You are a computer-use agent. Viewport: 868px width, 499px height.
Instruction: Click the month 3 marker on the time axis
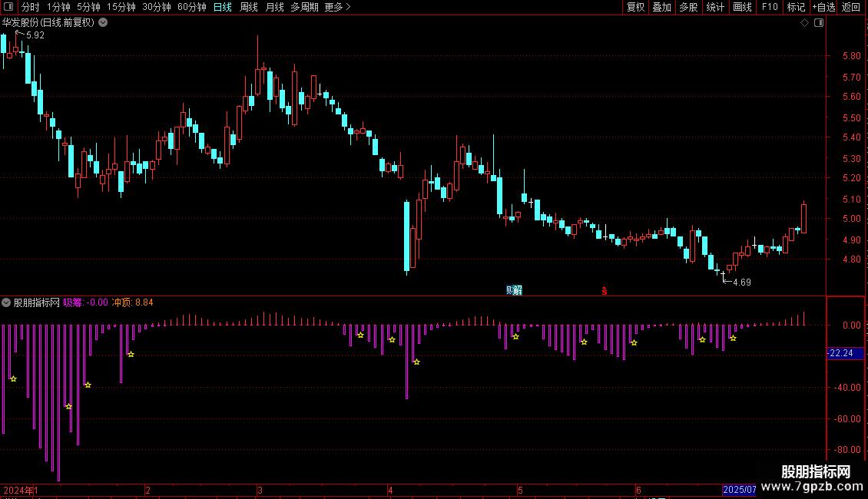[x=260, y=490]
